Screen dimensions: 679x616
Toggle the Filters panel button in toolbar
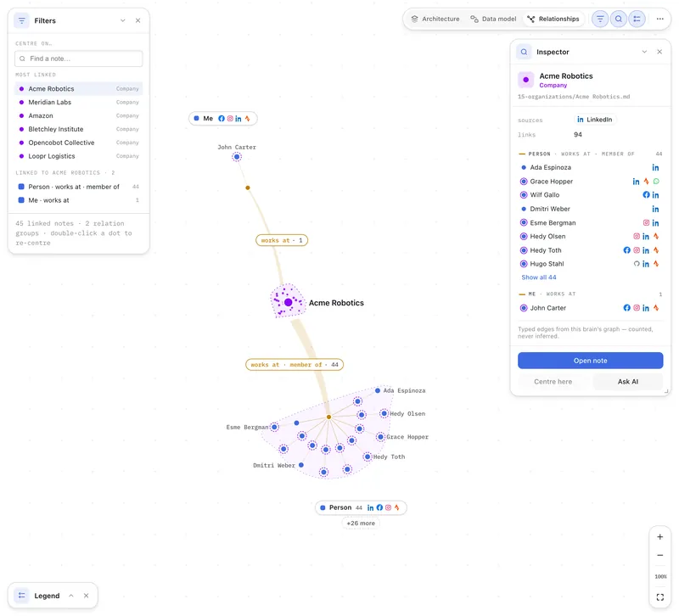600,19
